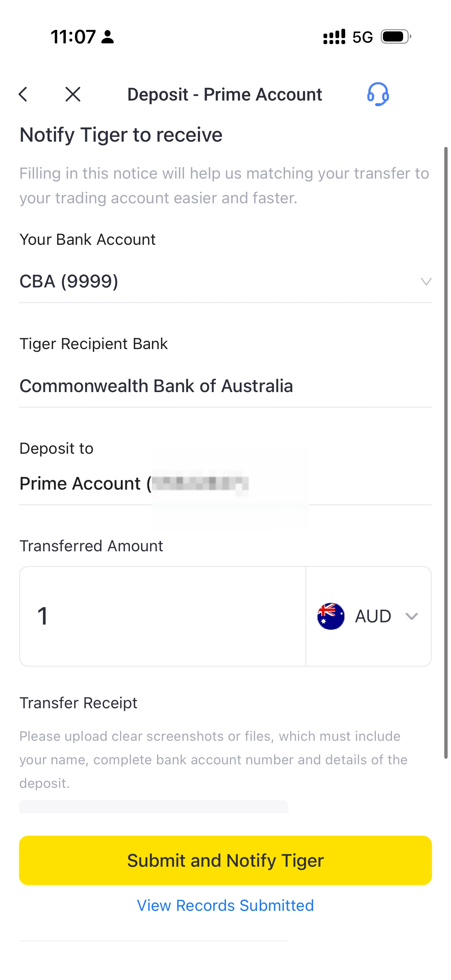The image size is (451, 980).
Task: Click the vertical scrollbar on the right
Action: (446, 453)
